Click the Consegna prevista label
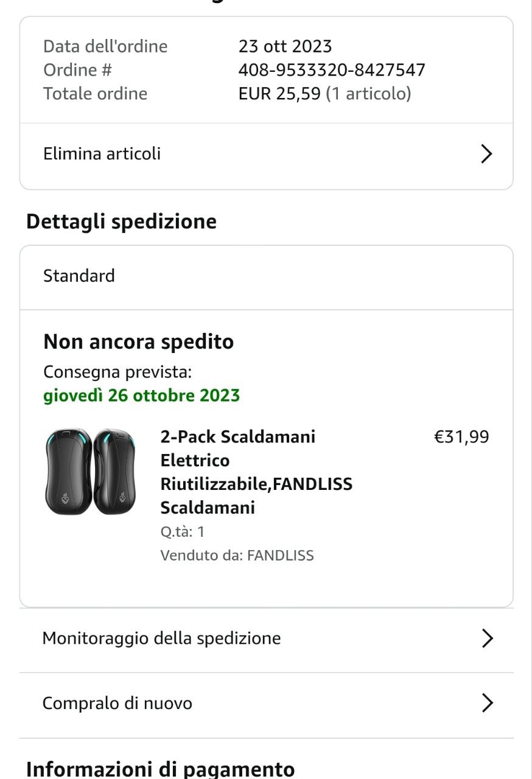The image size is (532, 779). pyautogui.click(x=117, y=372)
